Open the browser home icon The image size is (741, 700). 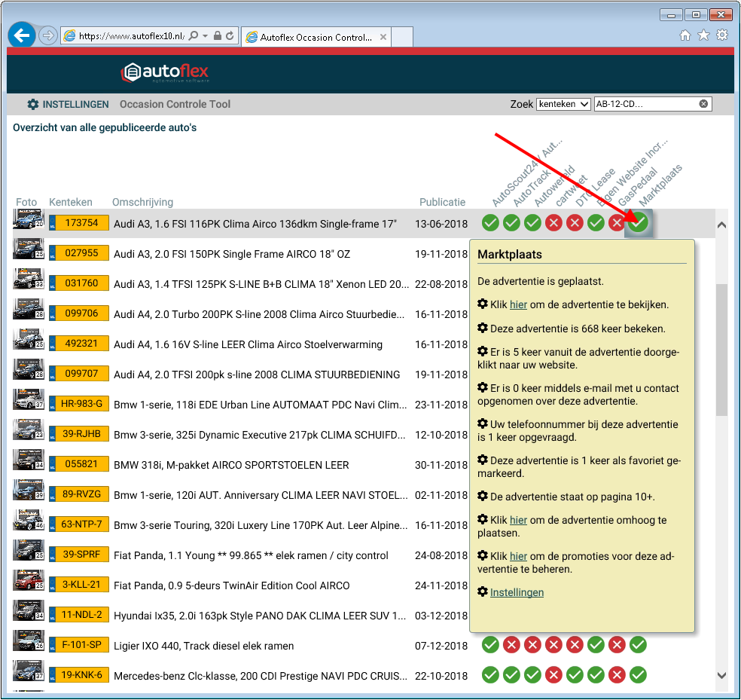click(x=685, y=35)
